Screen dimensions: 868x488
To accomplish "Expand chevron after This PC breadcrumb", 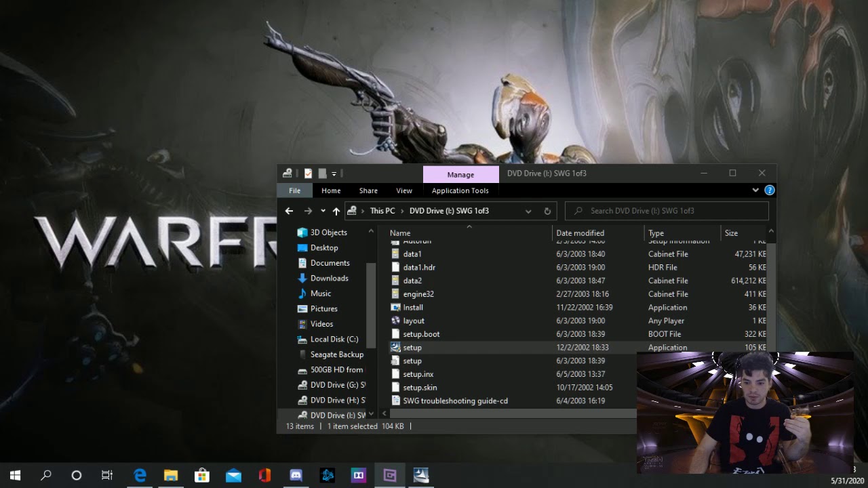I will pos(402,211).
